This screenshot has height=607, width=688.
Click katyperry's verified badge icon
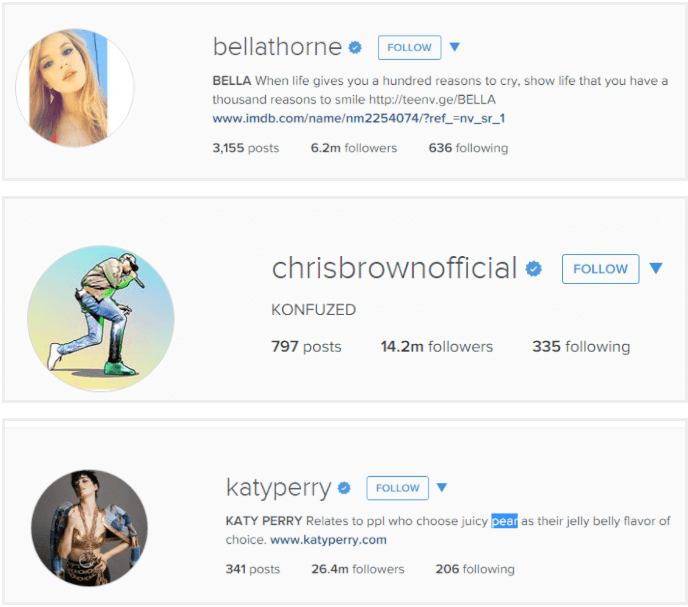[x=344, y=488]
